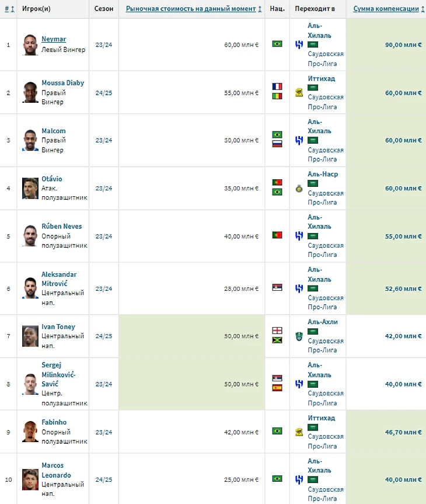Click Malcom's player portrait thumbnail
Screen dimensions: 426x504
click(30, 140)
